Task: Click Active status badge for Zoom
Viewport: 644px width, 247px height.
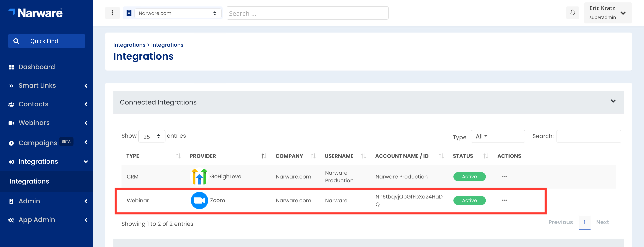Action: tap(469, 201)
